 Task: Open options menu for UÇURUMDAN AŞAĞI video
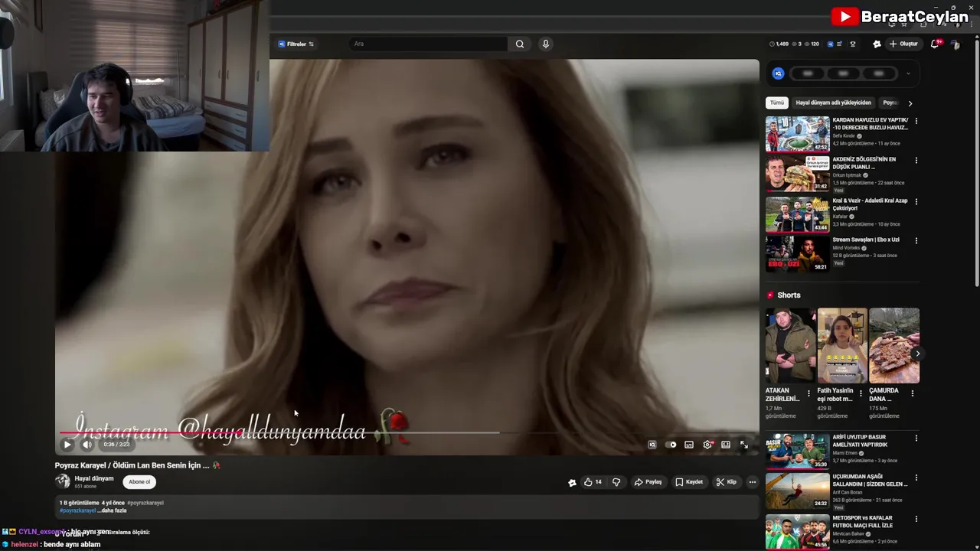click(x=916, y=478)
